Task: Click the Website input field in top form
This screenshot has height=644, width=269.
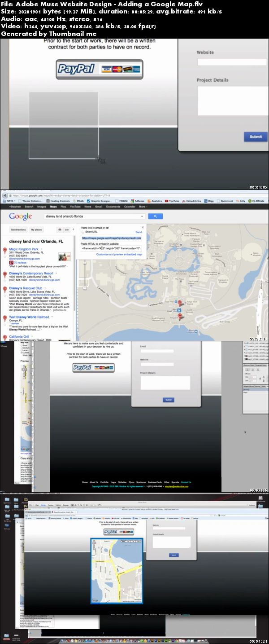Action: (x=233, y=62)
